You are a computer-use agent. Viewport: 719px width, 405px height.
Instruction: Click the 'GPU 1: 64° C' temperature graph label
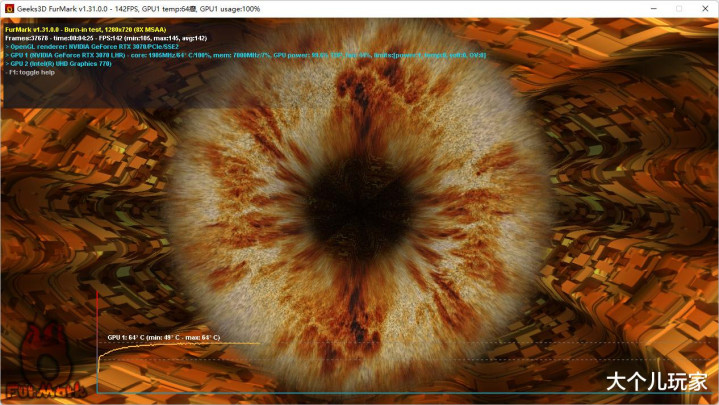(164, 337)
